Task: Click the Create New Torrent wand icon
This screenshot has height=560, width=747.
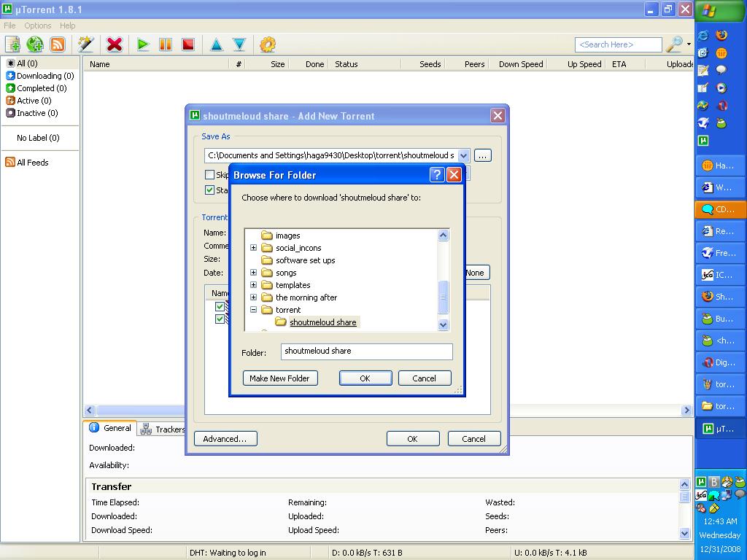Action: pyautogui.click(x=86, y=44)
